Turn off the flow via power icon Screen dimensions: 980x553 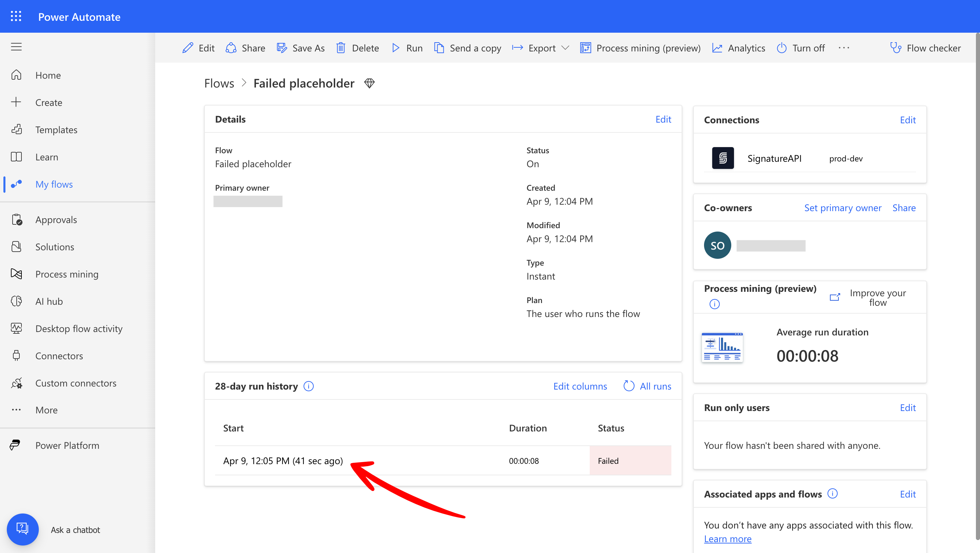(x=781, y=48)
